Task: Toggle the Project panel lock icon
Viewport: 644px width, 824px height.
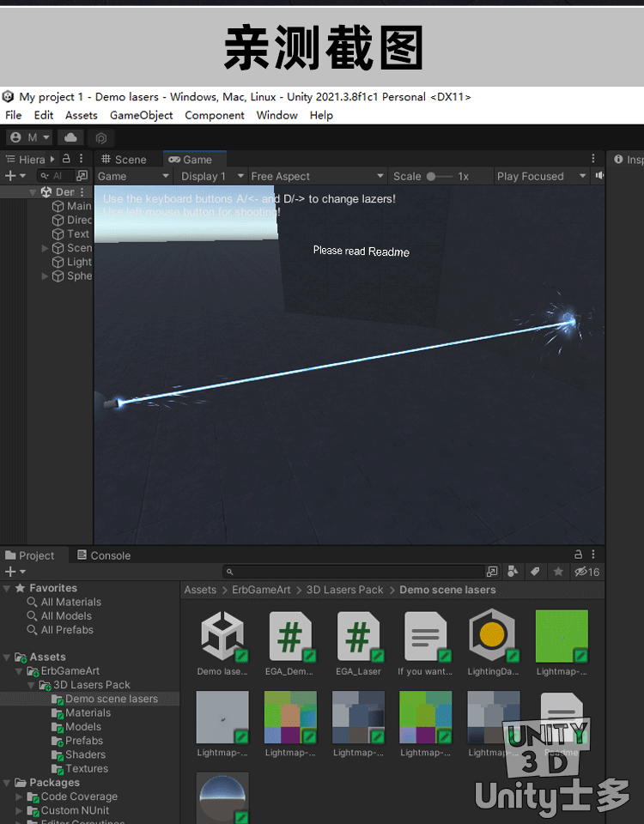Action: 578,555
